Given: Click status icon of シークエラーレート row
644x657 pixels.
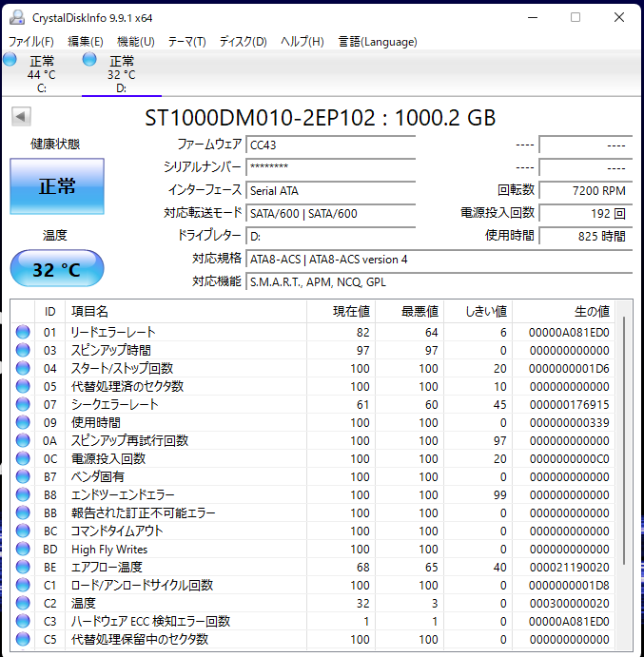Looking at the screenshot, I should click(x=23, y=404).
